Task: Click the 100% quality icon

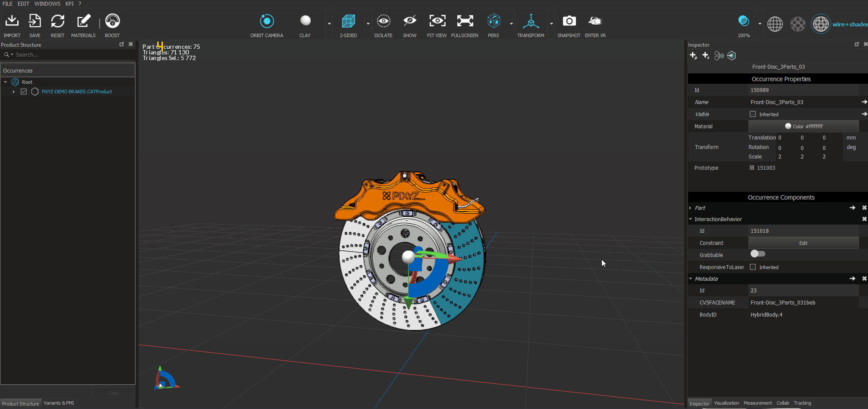Action: click(x=744, y=21)
